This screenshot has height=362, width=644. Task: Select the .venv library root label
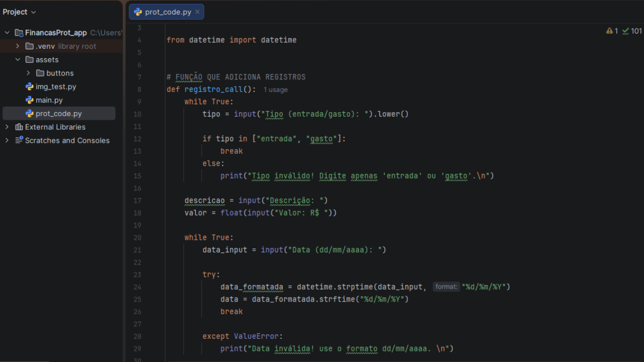click(66, 46)
